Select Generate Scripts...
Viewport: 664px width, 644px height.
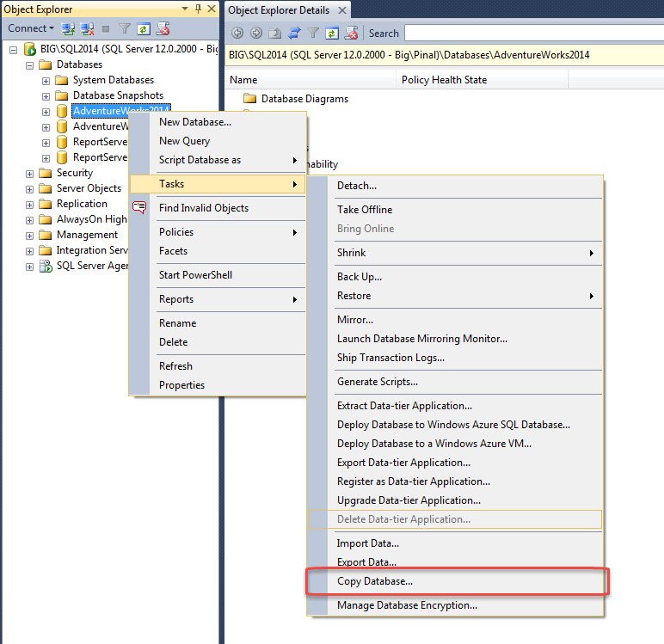pyautogui.click(x=455, y=382)
